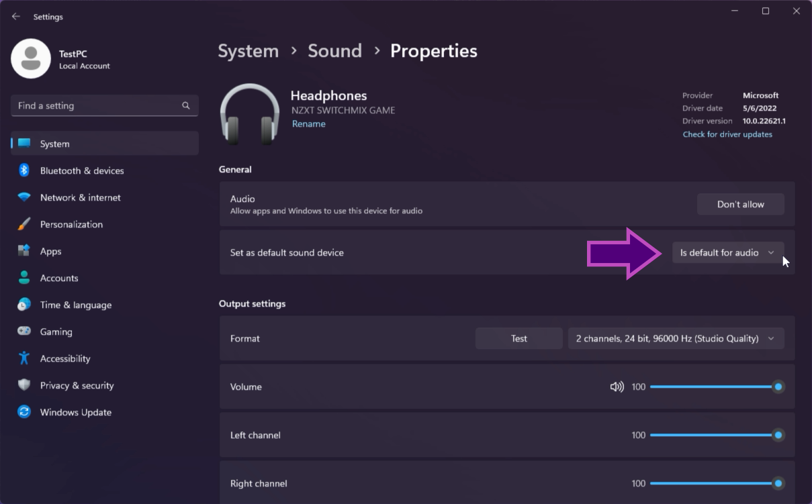
Task: Maximize the Settings window
Action: (765, 11)
